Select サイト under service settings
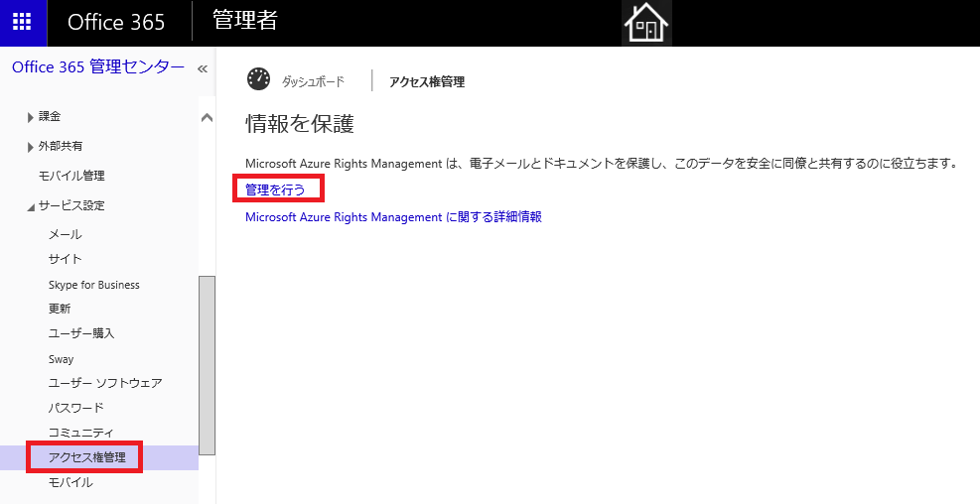This screenshot has height=504, width=980. pyautogui.click(x=66, y=259)
